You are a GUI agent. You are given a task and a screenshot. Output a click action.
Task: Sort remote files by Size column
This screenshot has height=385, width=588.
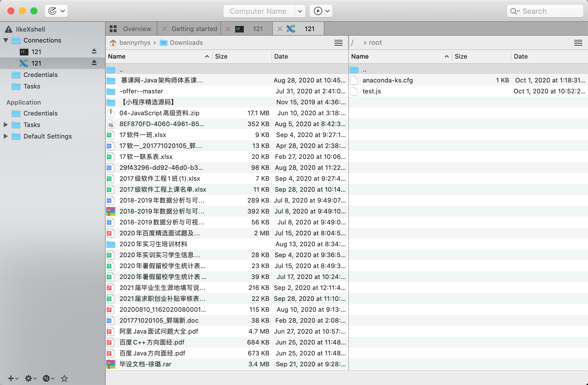[x=481, y=56]
